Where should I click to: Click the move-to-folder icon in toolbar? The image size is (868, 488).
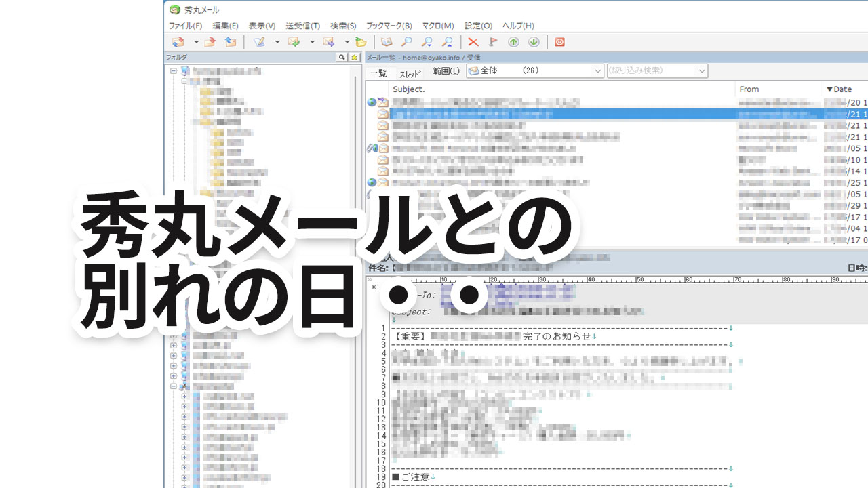(361, 42)
